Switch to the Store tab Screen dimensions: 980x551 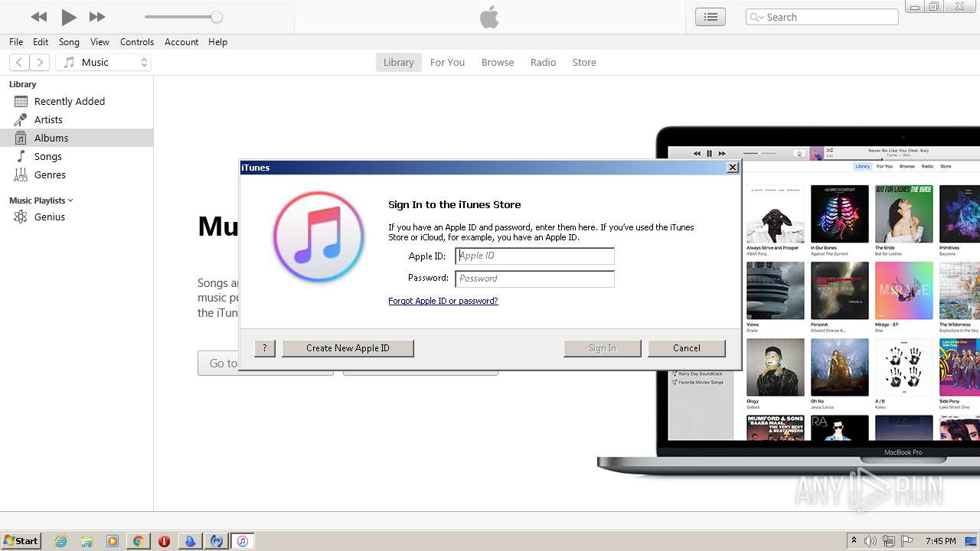pos(584,63)
